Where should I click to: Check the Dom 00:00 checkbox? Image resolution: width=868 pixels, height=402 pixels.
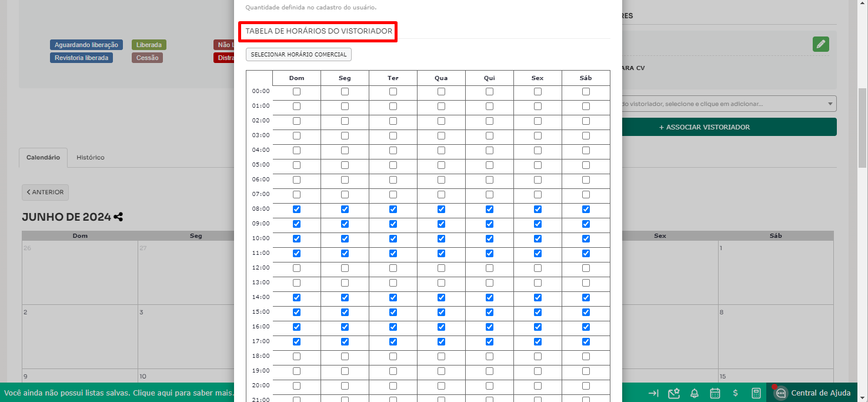pyautogui.click(x=296, y=91)
